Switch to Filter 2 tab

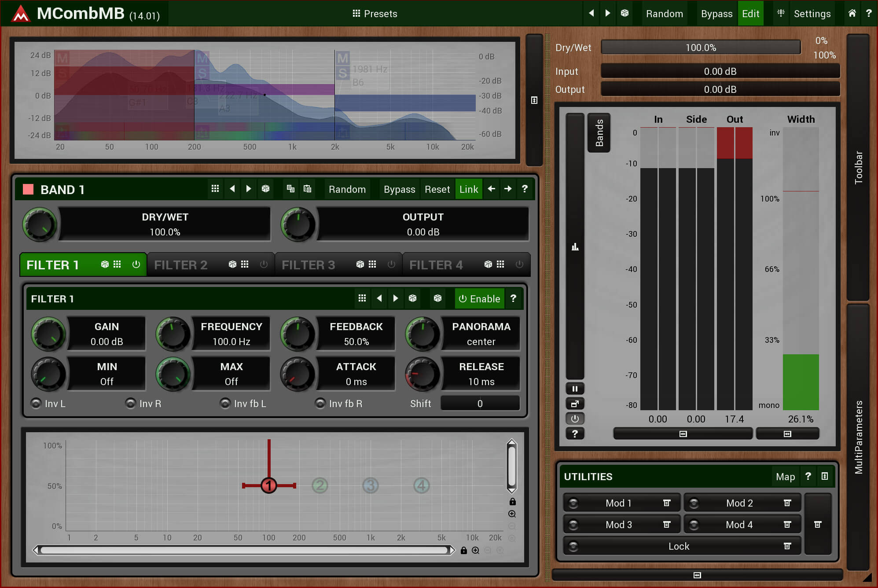180,265
